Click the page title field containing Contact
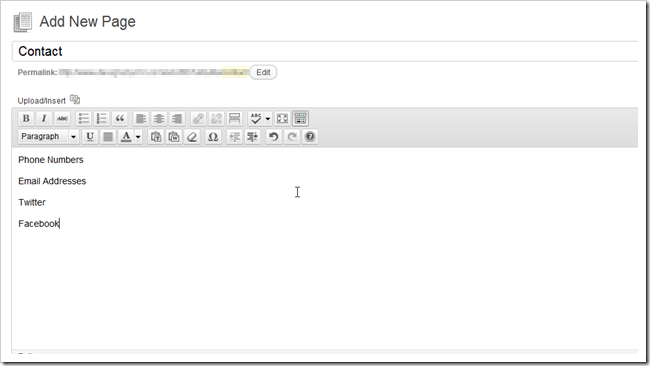This screenshot has height=366, width=650. pyautogui.click(x=325, y=51)
